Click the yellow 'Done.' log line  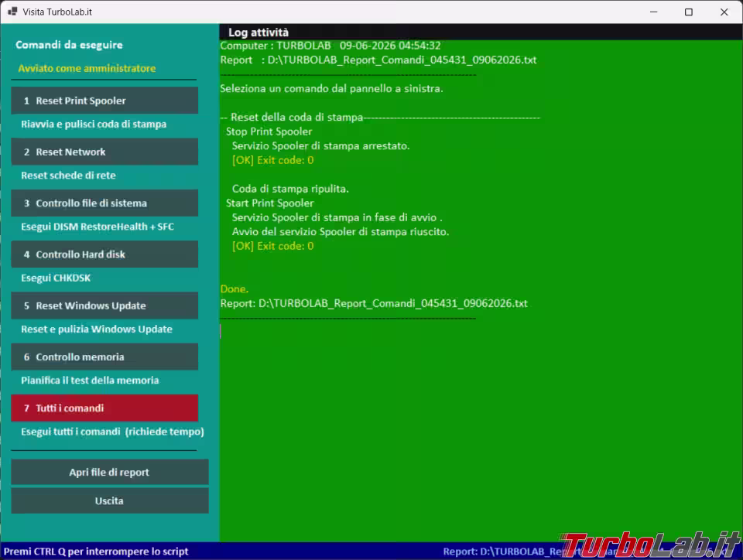click(x=234, y=289)
